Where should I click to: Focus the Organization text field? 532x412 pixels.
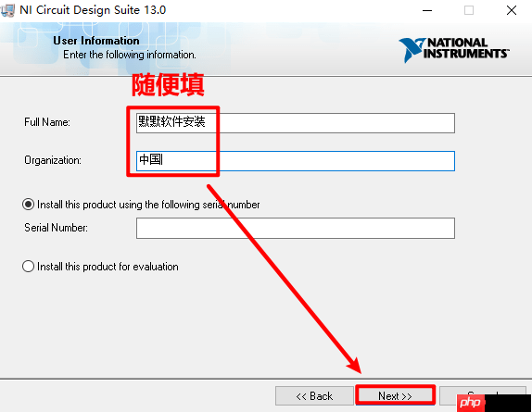point(296,161)
